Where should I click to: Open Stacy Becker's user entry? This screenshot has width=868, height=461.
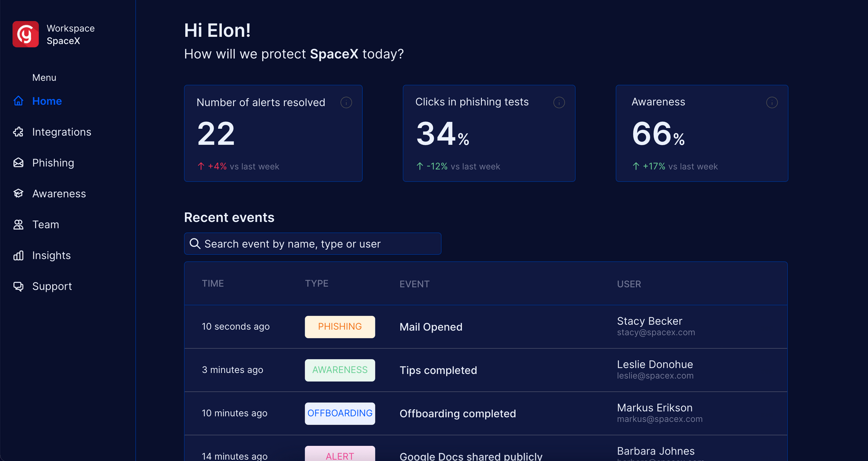coord(649,321)
